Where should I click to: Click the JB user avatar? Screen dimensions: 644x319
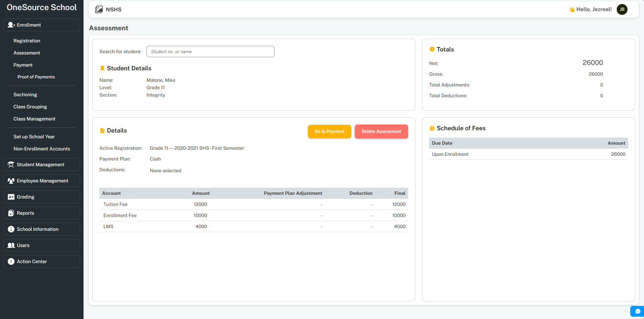point(622,9)
